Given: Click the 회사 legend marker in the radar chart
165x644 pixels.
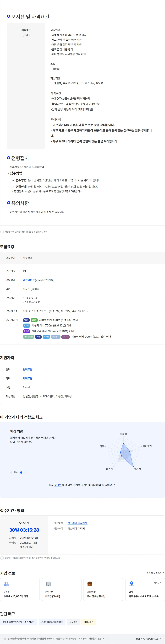Looking at the screenshot, I should point(11,473).
